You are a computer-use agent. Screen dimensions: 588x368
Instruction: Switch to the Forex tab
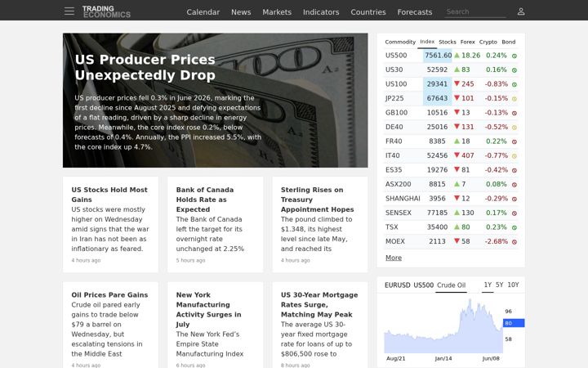click(x=468, y=42)
